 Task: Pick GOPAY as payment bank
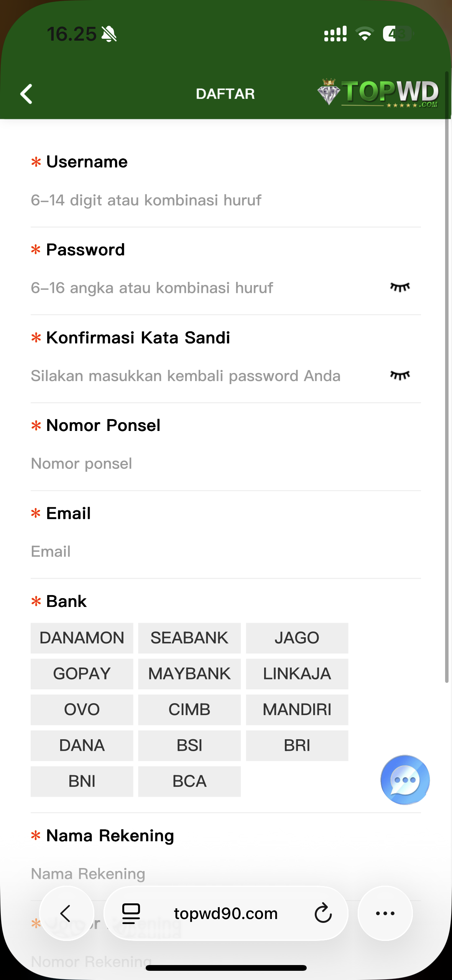82,674
